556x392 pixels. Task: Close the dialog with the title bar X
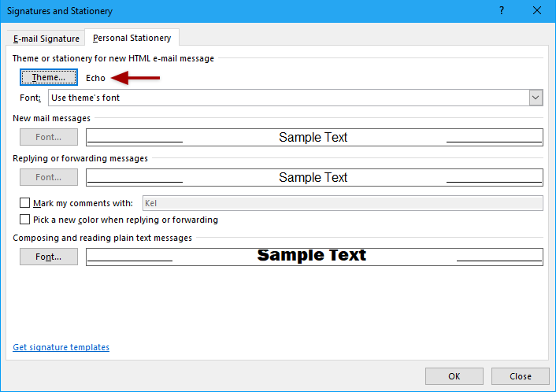[537, 11]
